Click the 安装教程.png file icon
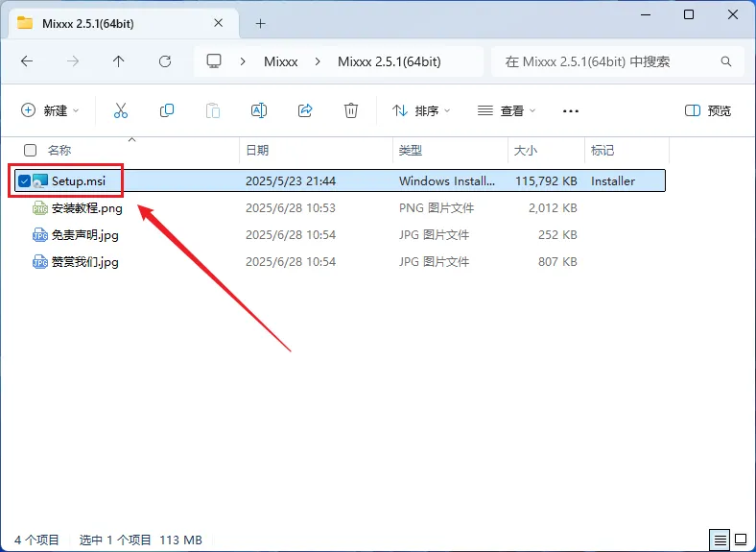 point(40,208)
